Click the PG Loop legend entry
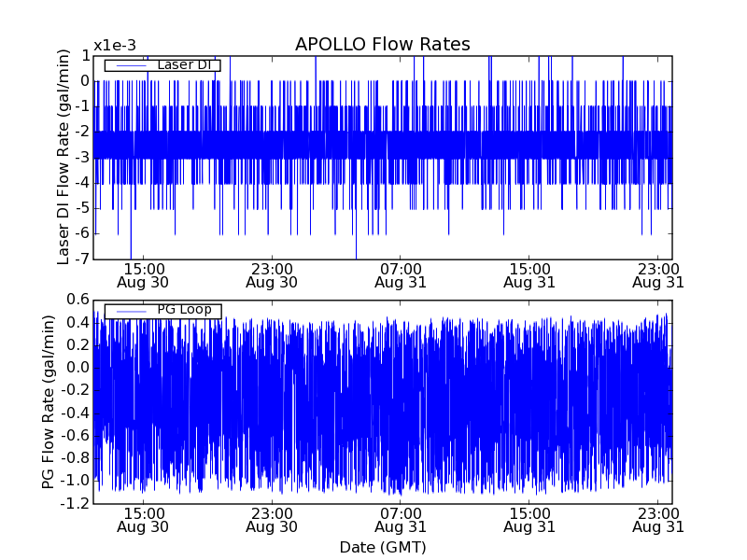The image size is (747, 560). (162, 311)
